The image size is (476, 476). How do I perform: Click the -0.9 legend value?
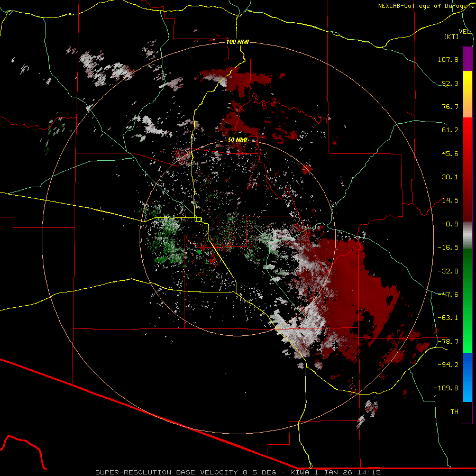450,224
